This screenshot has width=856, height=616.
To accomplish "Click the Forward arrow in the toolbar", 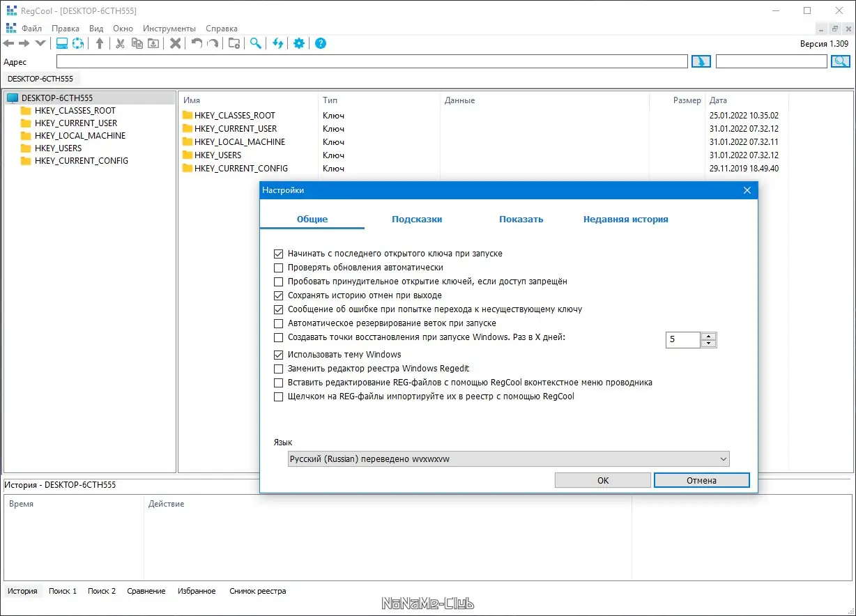I will (24, 43).
